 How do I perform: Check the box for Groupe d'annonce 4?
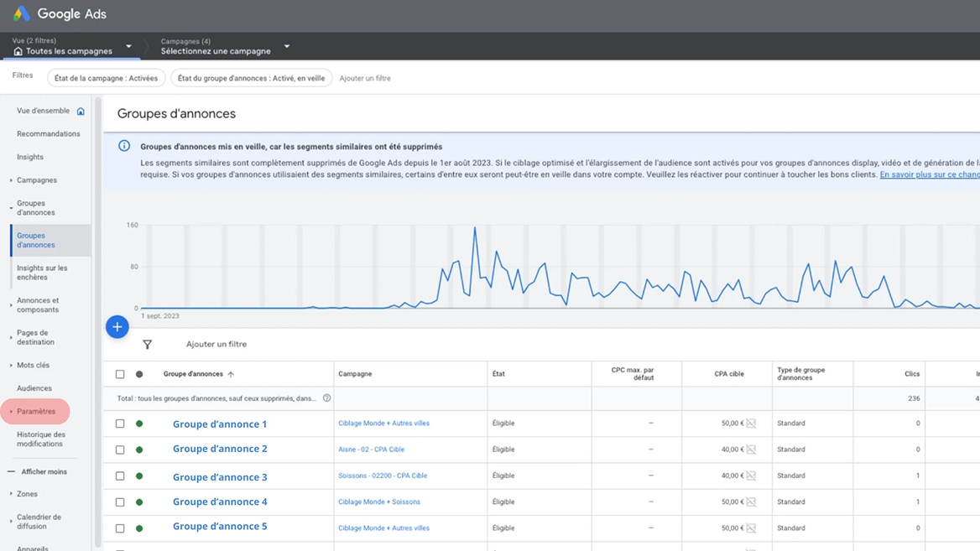click(120, 502)
